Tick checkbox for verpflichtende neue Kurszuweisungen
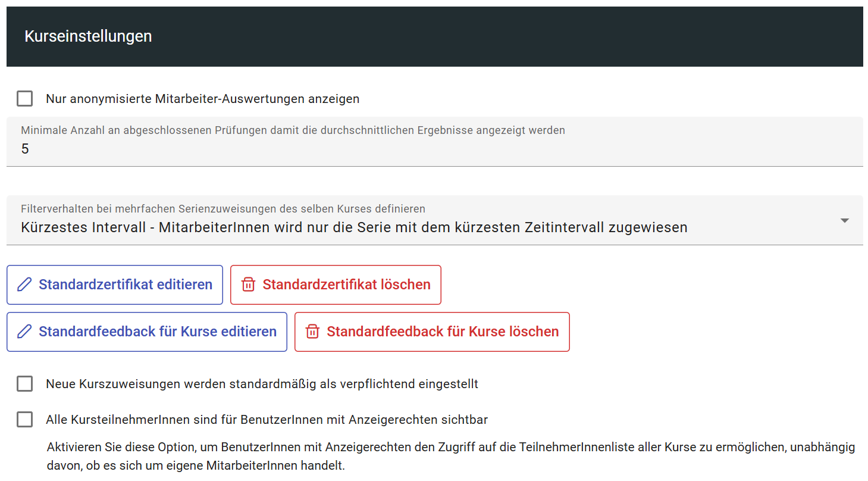This screenshot has height=481, width=868. click(x=25, y=384)
